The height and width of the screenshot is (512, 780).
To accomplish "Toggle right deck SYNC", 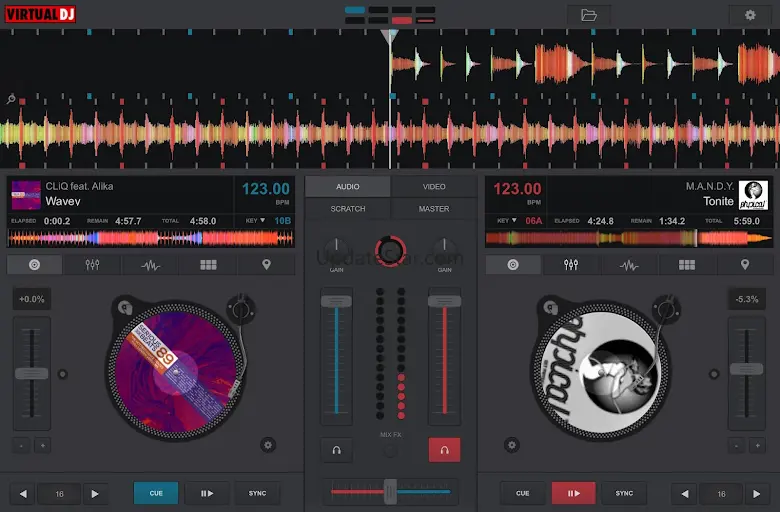I will 624,493.
